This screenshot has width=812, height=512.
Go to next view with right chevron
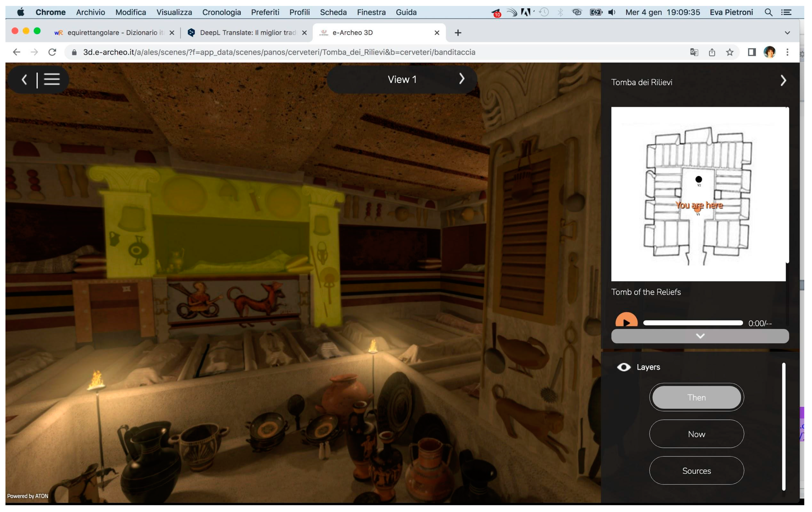point(462,79)
